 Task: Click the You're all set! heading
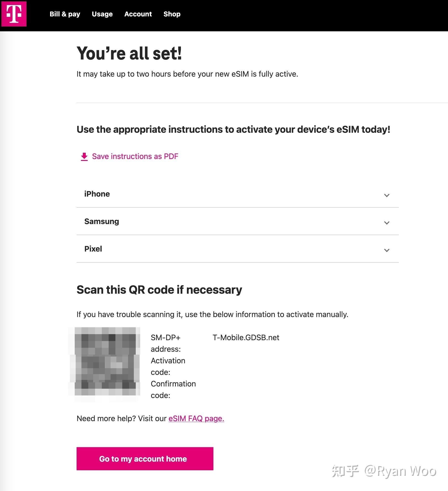pos(129,53)
